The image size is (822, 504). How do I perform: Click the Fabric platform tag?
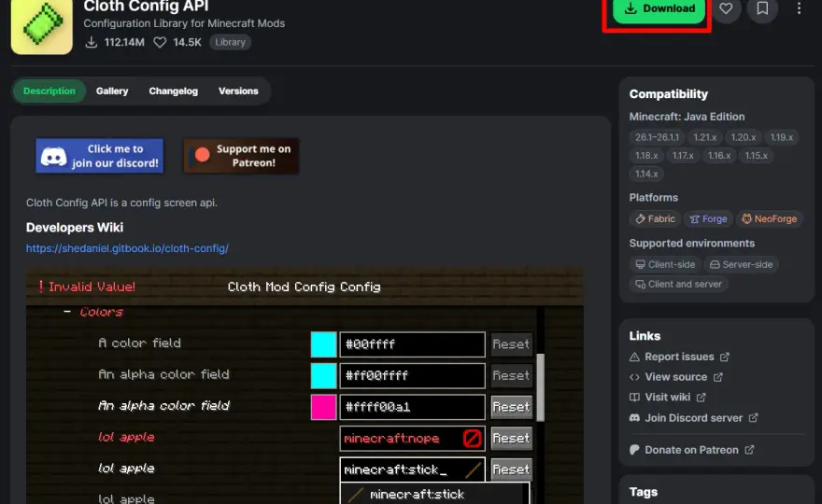(x=656, y=219)
